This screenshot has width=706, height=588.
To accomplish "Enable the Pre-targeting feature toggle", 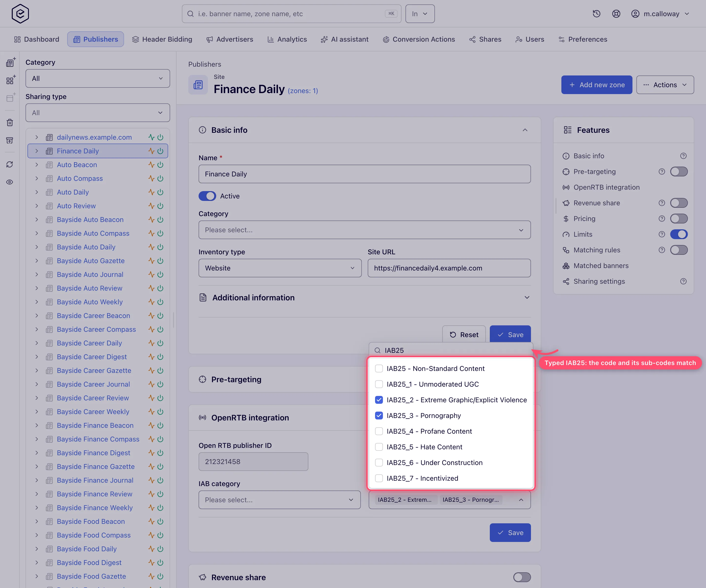I will pyautogui.click(x=679, y=172).
